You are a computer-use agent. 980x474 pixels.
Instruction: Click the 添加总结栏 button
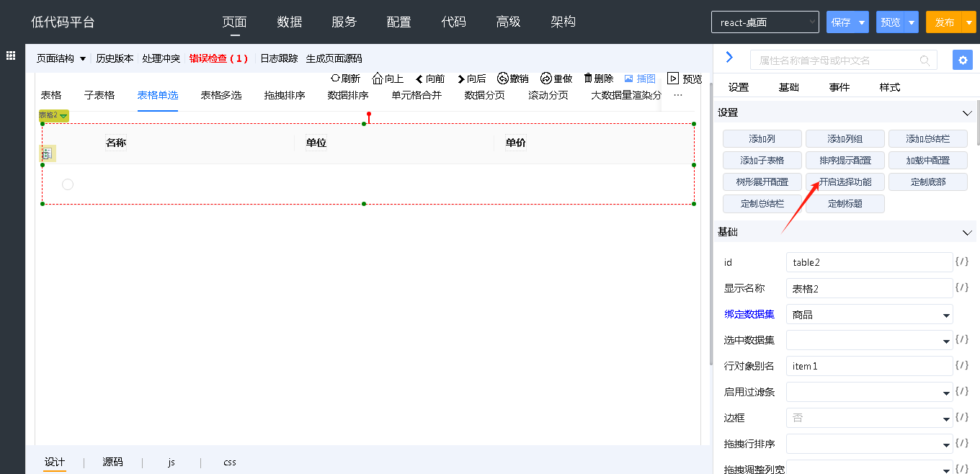(x=928, y=139)
